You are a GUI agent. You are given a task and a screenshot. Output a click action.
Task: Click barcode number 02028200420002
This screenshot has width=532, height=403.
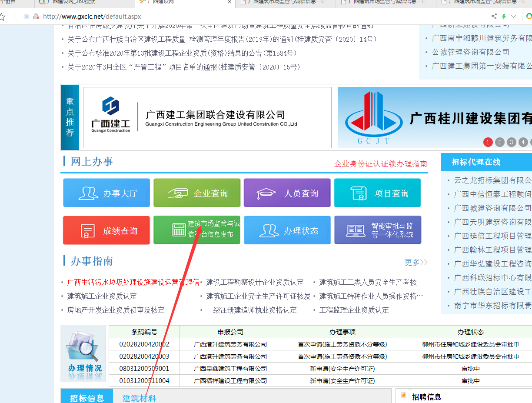point(144,344)
